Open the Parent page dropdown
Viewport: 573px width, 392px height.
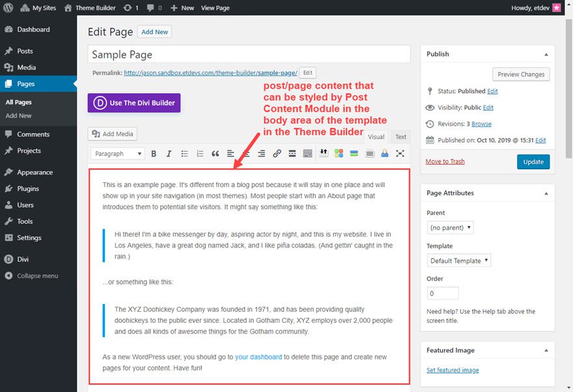click(450, 228)
